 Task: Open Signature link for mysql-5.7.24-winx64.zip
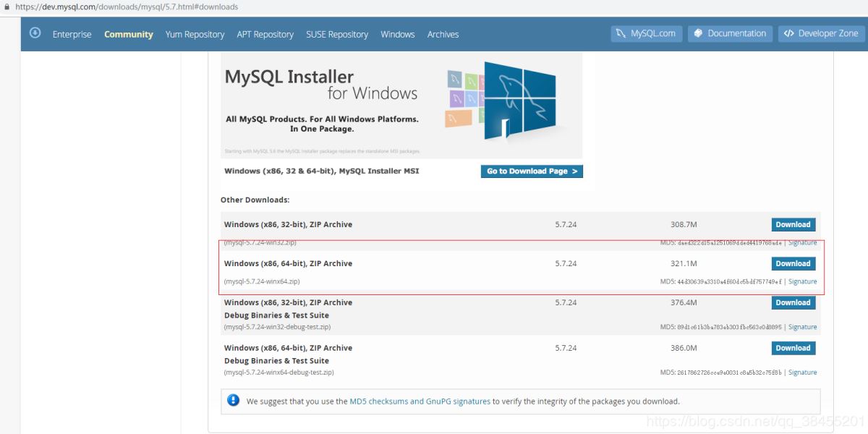(802, 281)
